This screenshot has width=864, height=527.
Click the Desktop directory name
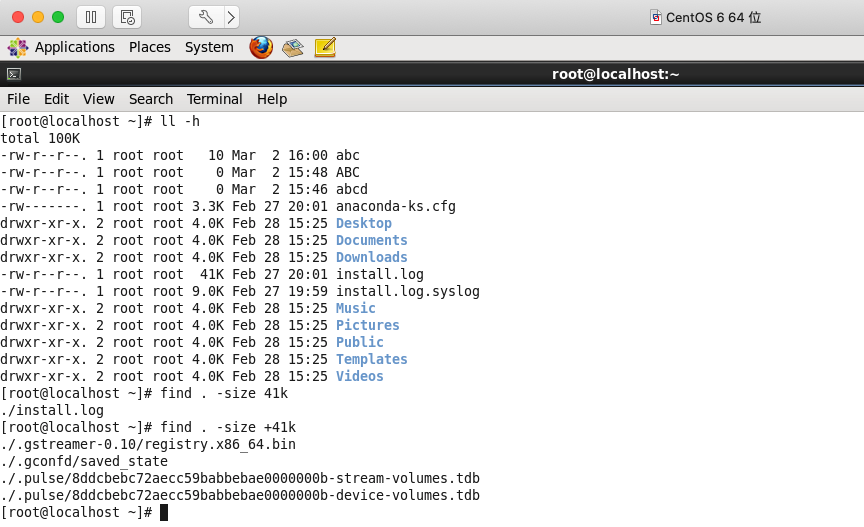(364, 224)
